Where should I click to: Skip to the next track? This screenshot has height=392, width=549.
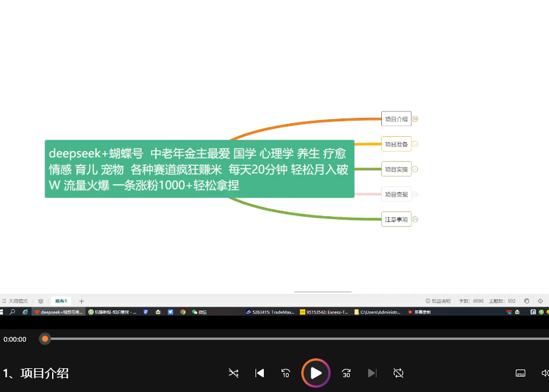click(372, 373)
